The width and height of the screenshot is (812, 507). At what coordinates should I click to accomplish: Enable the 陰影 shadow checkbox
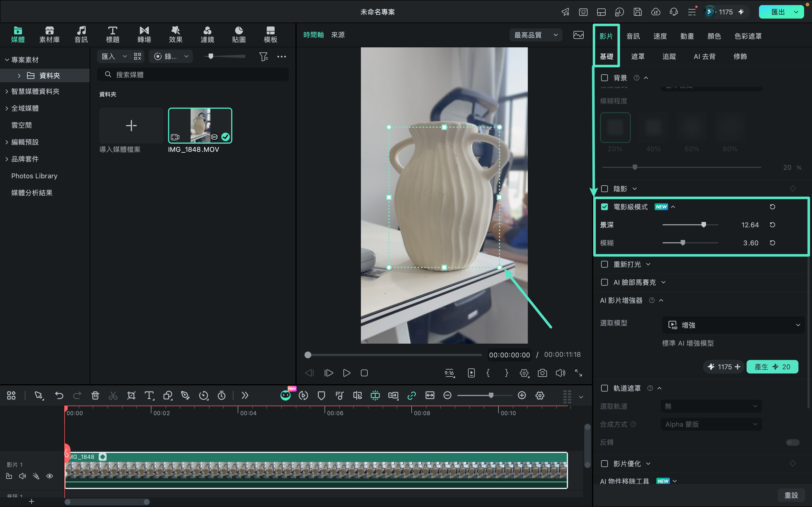pos(604,189)
